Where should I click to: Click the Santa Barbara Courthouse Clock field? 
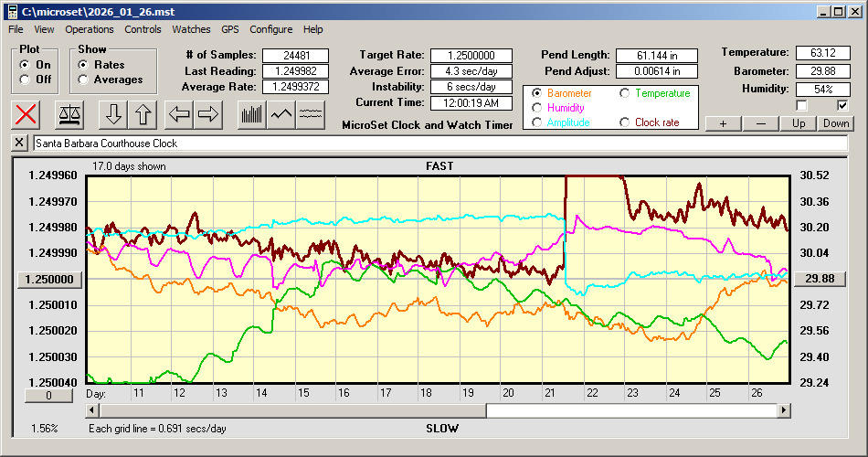439,143
